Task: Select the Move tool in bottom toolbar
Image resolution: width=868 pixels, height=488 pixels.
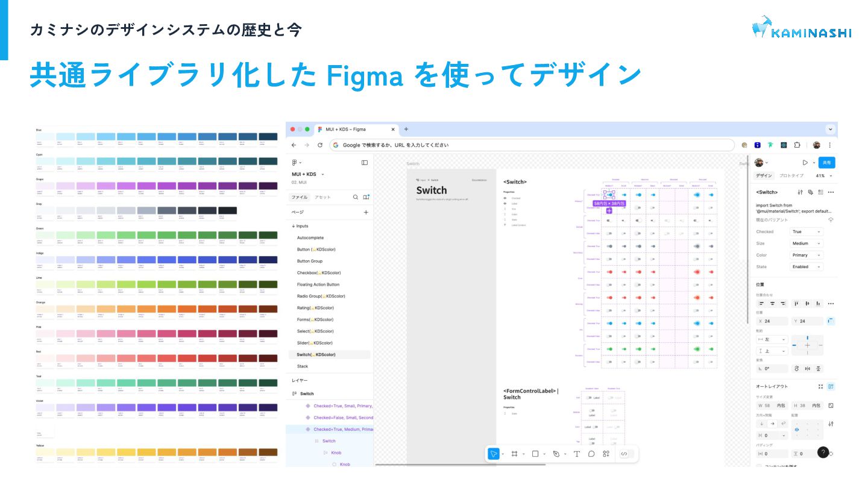Action: point(494,454)
